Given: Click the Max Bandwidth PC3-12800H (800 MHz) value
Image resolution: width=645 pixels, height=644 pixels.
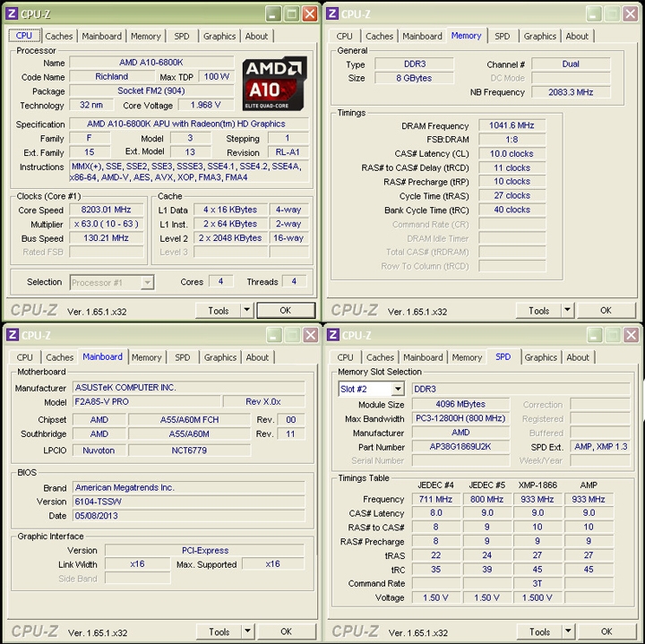Looking at the screenshot, I should point(460,418).
